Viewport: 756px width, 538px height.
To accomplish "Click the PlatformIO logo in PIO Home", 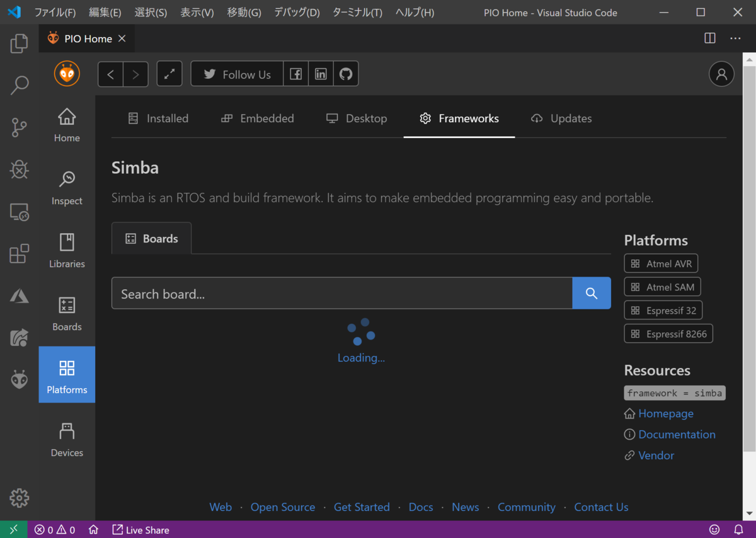I will tap(67, 74).
